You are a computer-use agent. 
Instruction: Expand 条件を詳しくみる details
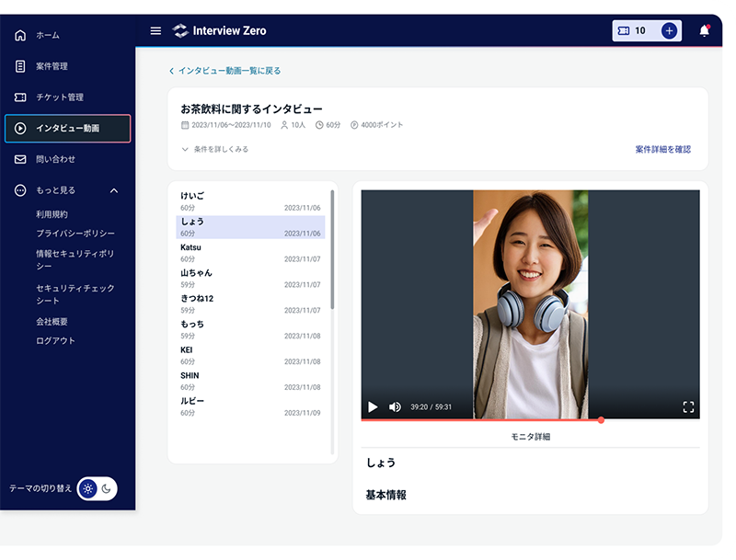click(x=215, y=149)
